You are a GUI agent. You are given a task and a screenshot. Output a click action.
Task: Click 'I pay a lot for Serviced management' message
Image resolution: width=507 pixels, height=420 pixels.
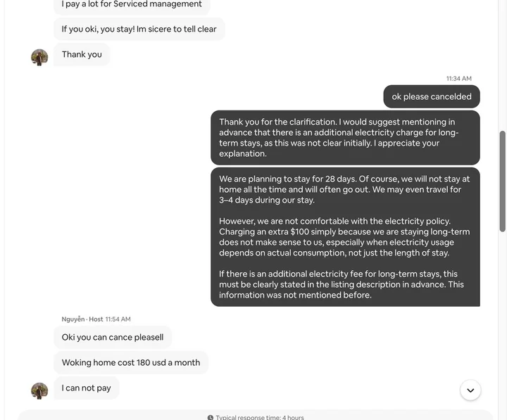[132, 4]
